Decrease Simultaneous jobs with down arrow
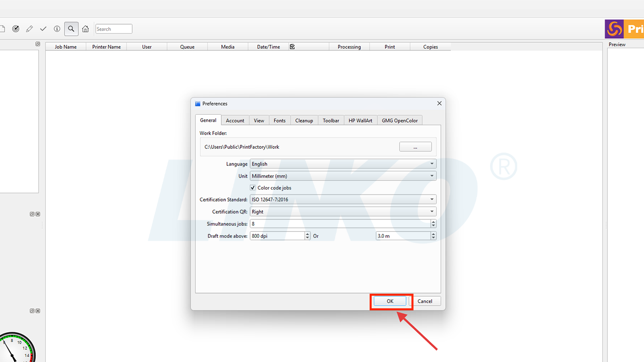This screenshot has height=362, width=644. (434, 226)
